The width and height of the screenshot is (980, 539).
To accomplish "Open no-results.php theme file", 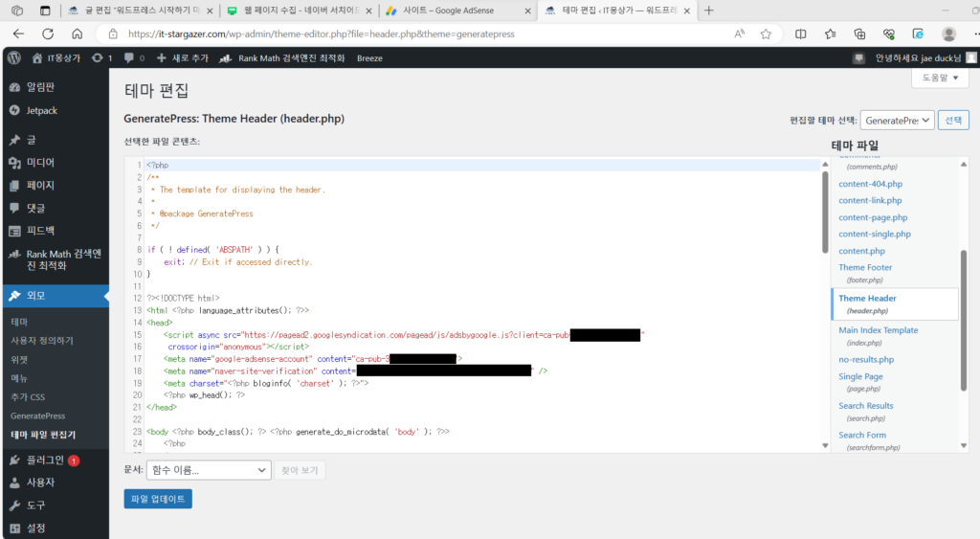I will click(x=865, y=360).
